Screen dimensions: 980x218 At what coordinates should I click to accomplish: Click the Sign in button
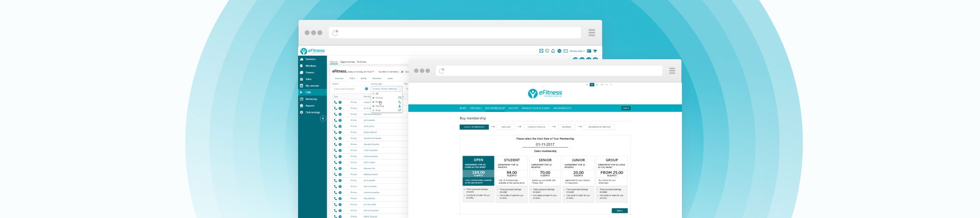tap(626, 108)
